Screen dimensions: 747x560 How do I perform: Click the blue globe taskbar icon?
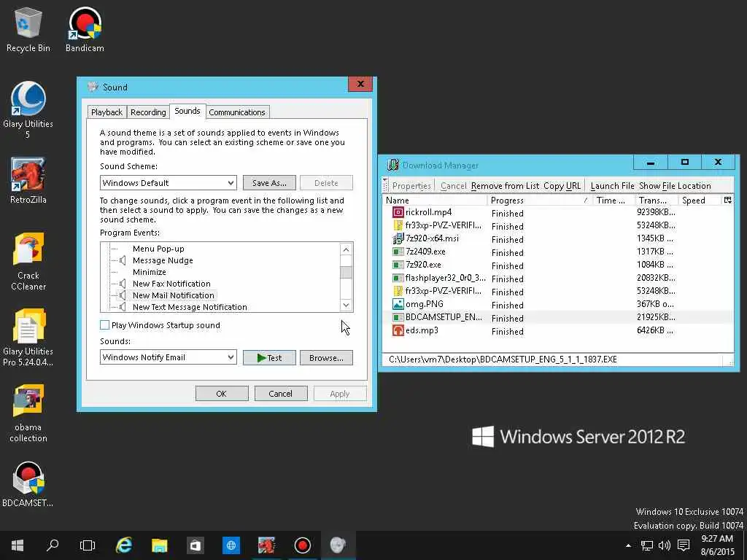[231, 545]
